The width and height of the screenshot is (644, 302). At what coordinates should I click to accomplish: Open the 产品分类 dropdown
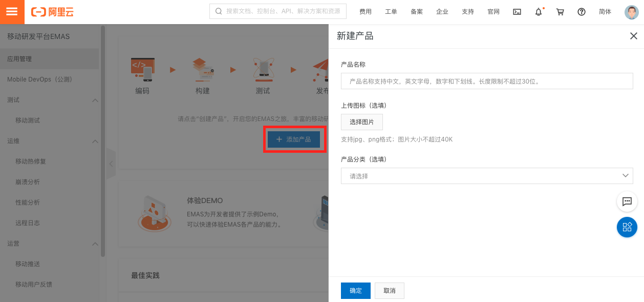click(487, 176)
